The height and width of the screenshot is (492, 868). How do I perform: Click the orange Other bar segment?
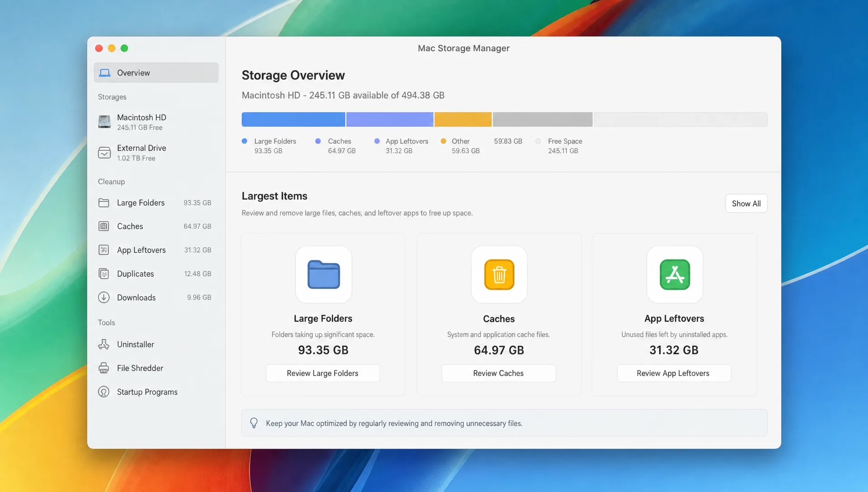(x=463, y=119)
